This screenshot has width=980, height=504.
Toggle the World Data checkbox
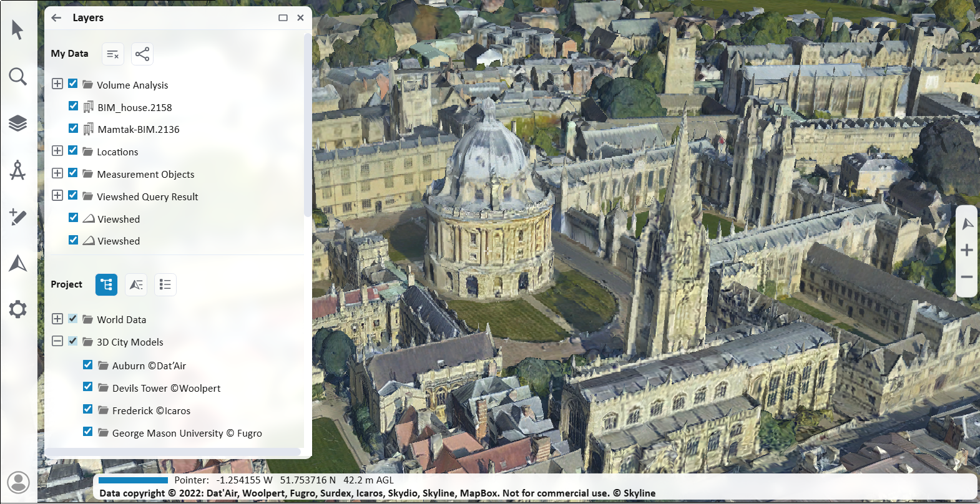pos(73,318)
